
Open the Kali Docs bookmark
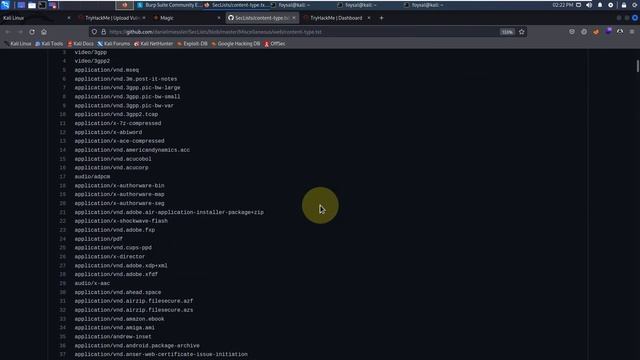[80, 44]
